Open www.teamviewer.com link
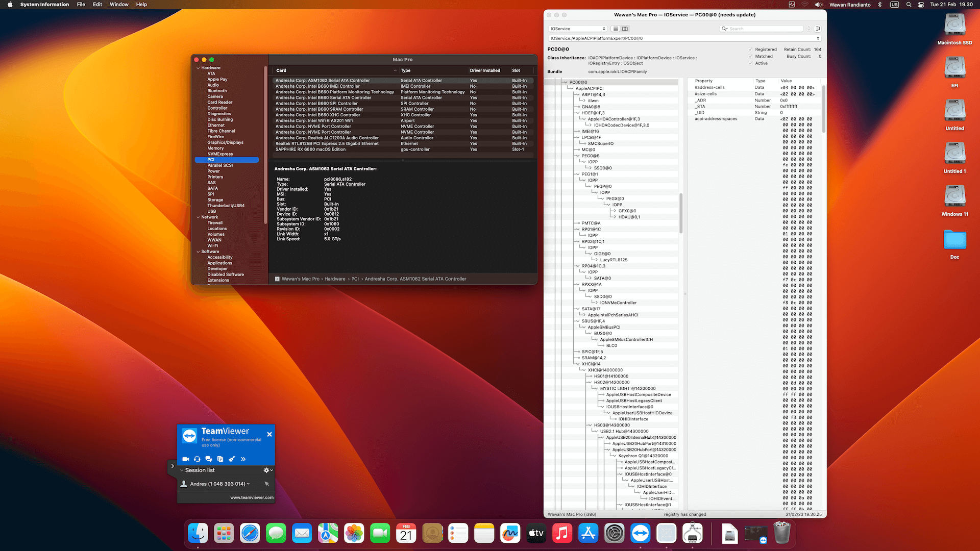 252,497
